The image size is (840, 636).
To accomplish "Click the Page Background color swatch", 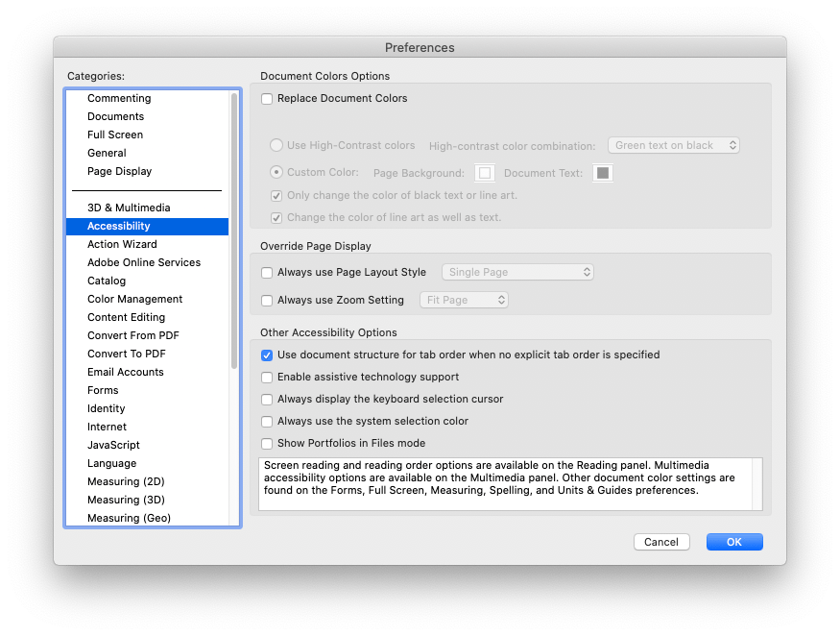I will pos(486,173).
